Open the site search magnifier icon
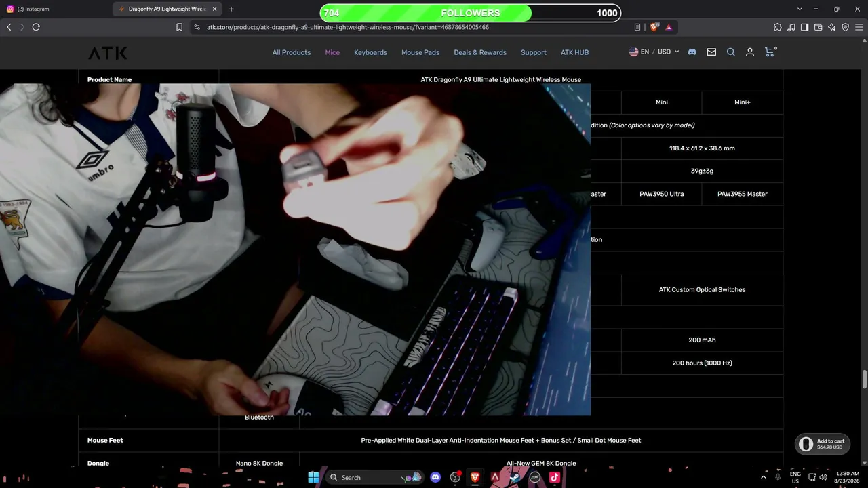The image size is (868, 488). coord(731,52)
